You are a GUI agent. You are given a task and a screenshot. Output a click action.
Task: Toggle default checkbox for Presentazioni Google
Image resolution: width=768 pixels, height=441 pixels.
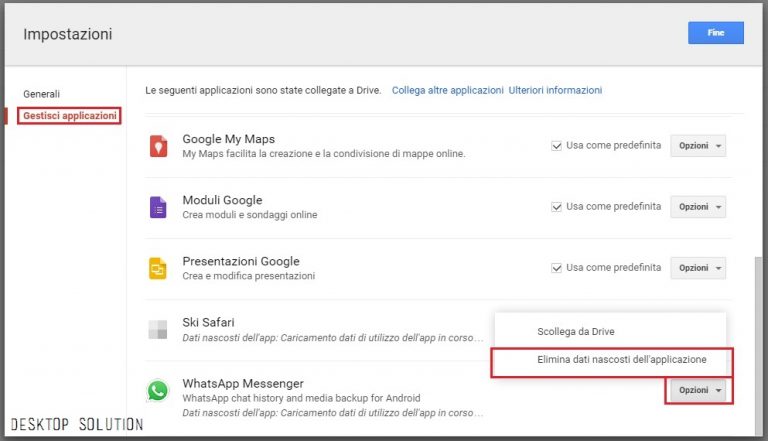pyautogui.click(x=557, y=268)
